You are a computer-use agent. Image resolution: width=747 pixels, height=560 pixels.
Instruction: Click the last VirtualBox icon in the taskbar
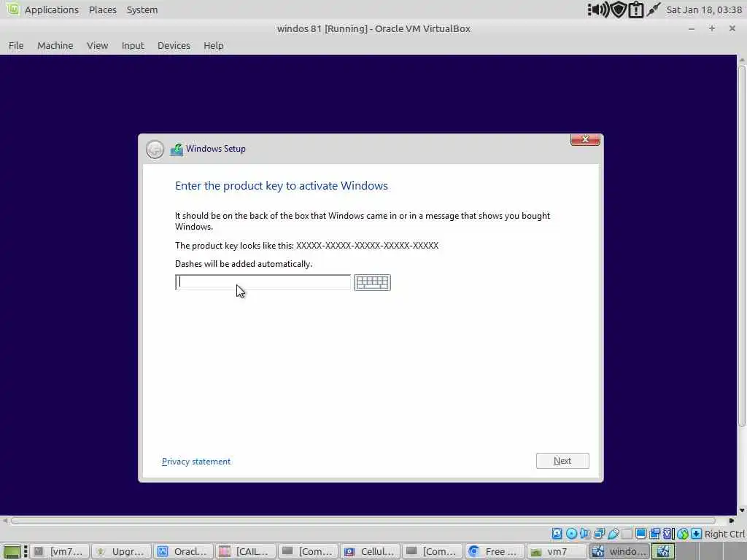(x=663, y=551)
